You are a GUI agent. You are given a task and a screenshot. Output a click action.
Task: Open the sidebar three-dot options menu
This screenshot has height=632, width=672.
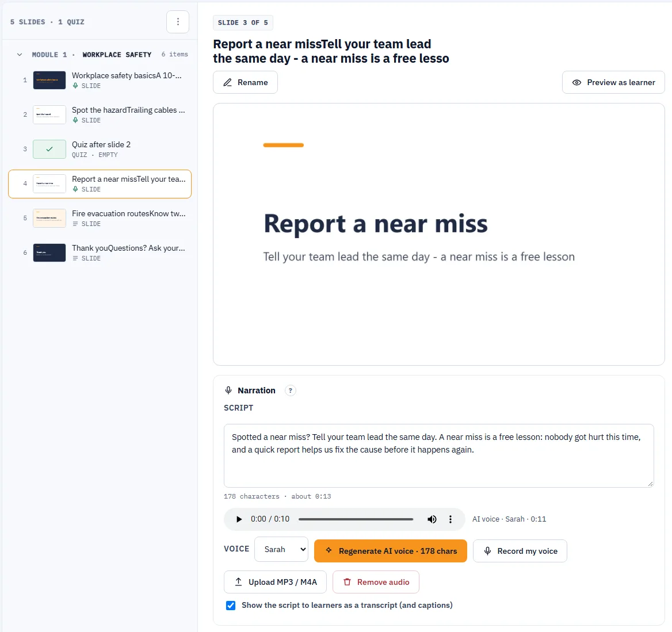pos(177,22)
